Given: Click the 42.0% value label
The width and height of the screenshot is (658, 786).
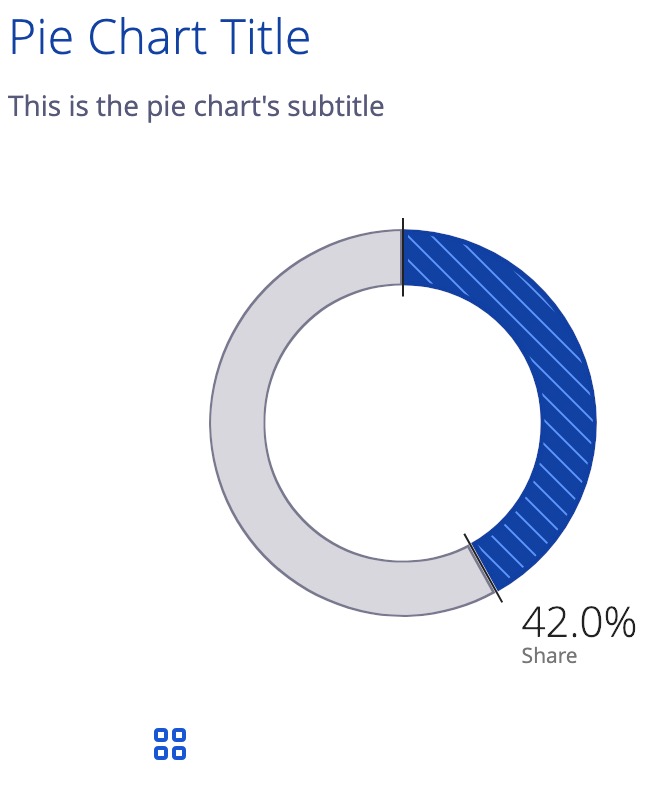Looking at the screenshot, I should (x=578, y=622).
